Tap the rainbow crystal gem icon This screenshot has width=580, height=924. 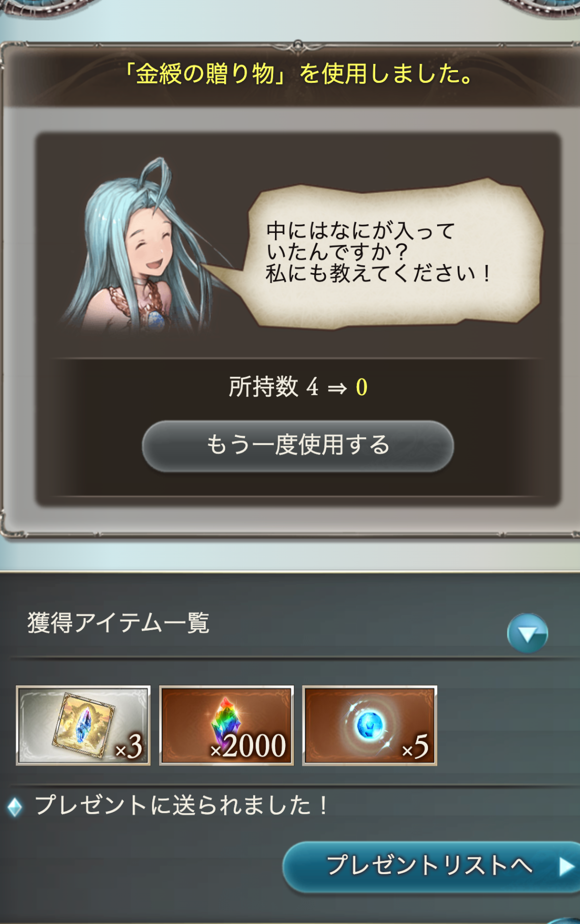[227, 717]
